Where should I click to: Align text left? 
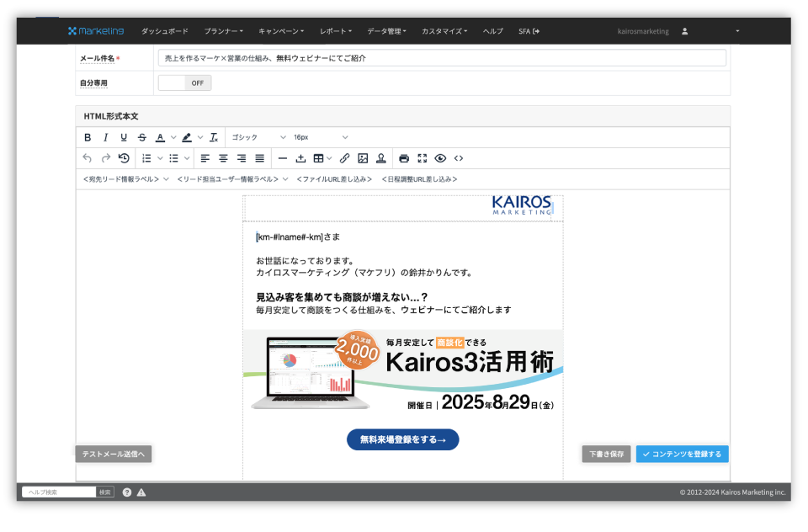pyautogui.click(x=205, y=158)
